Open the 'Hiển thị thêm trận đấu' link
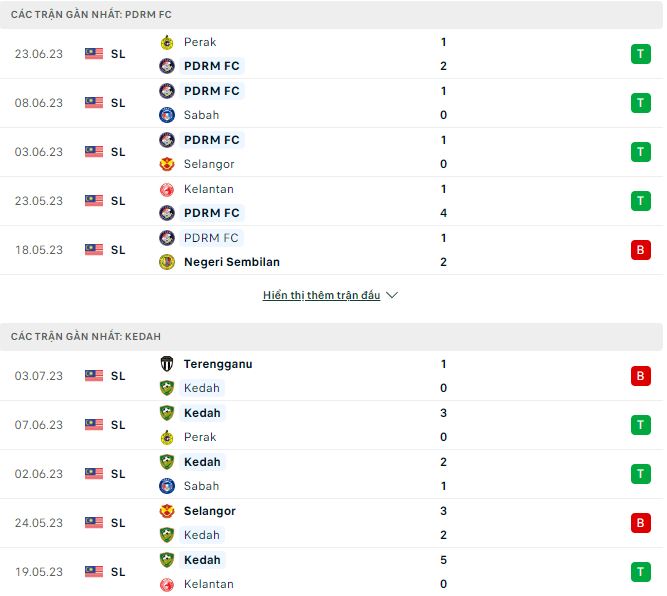Screen dimensions: 667x596 [321, 296]
